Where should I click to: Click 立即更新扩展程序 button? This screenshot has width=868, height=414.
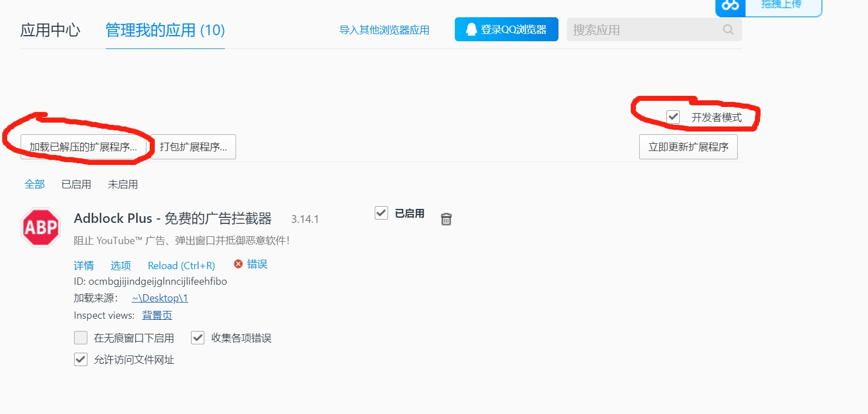[x=688, y=147]
